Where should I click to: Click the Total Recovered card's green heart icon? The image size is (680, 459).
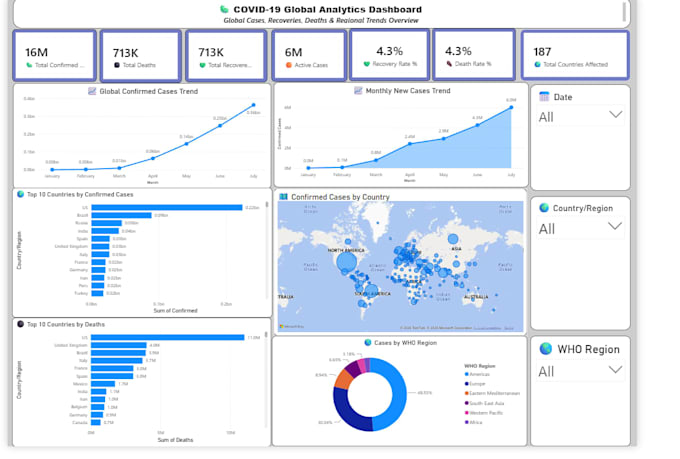(202, 65)
